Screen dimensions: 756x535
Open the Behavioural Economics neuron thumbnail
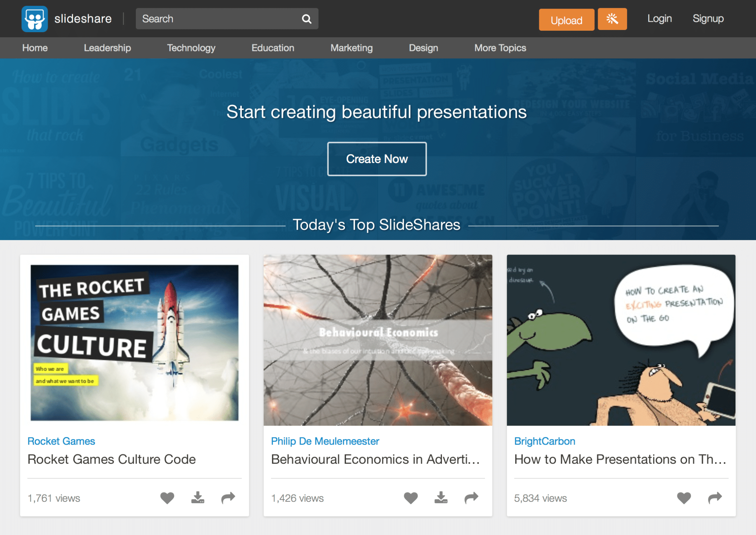point(378,340)
